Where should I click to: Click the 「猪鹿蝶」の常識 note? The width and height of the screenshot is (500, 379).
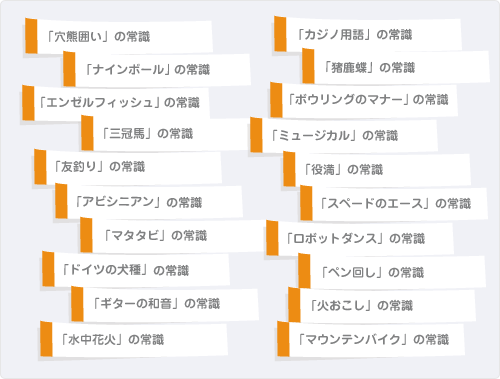click(x=396, y=66)
